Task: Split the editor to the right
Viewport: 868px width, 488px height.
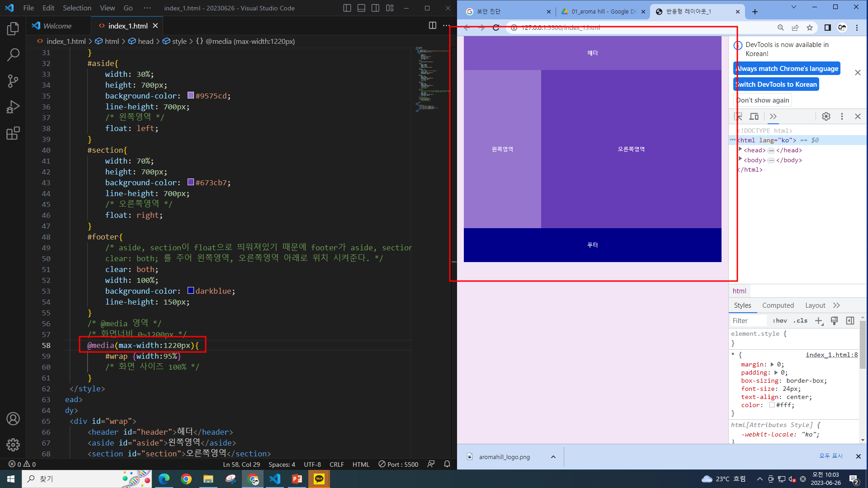Action: [x=432, y=26]
